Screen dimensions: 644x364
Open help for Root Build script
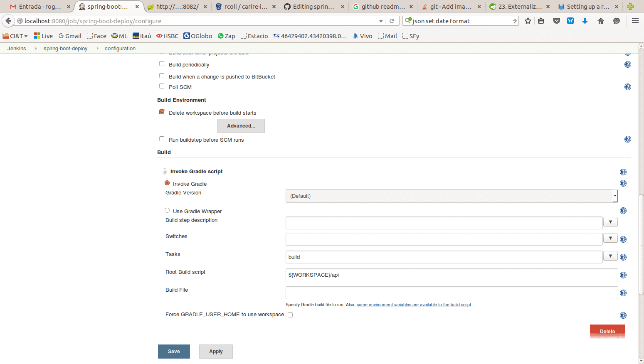pyautogui.click(x=623, y=275)
